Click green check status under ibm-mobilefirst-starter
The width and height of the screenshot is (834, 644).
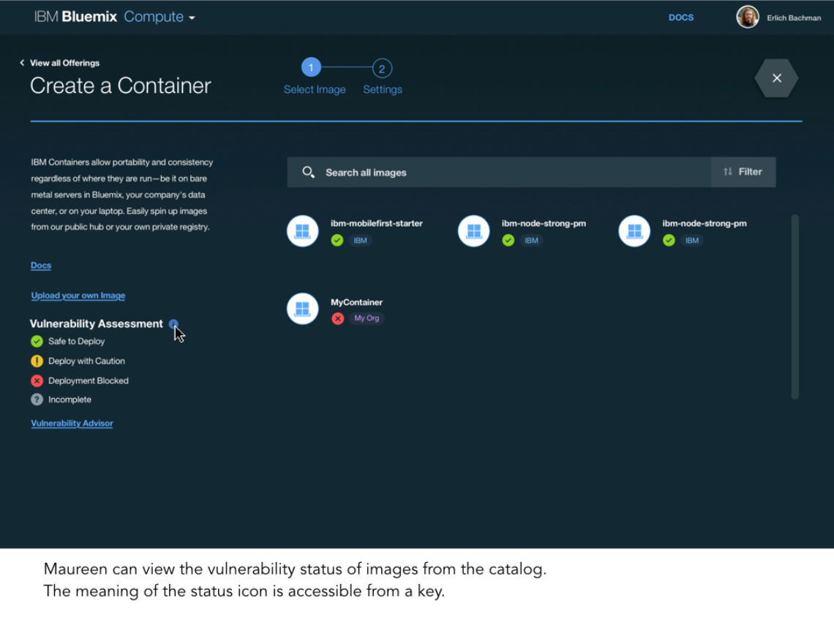tap(337, 241)
